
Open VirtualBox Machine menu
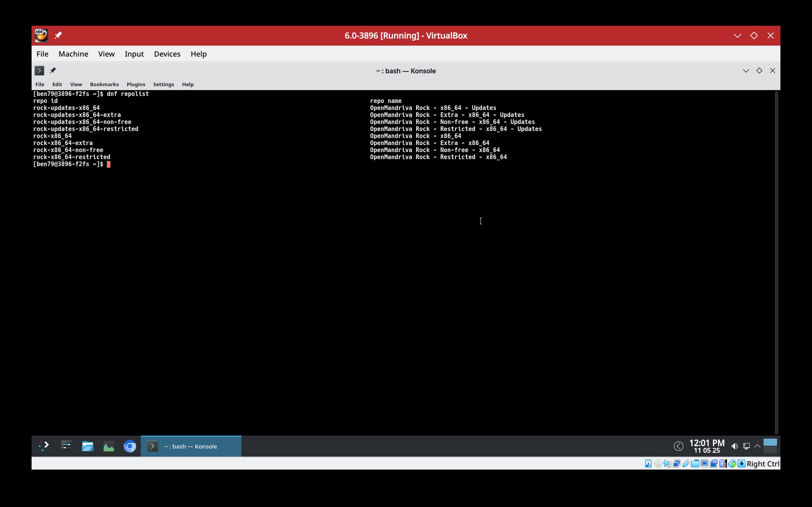(73, 54)
